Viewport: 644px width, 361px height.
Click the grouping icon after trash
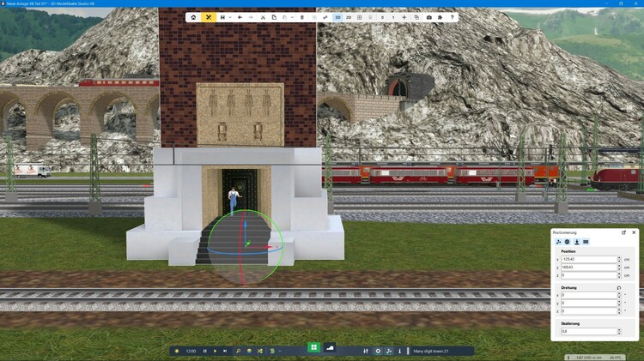click(x=314, y=17)
